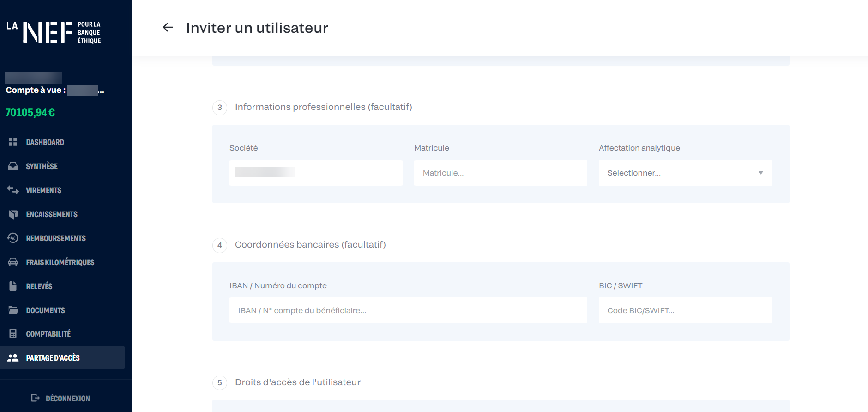Go to Partage d'accès menu item
868x412 pixels.
(53, 358)
